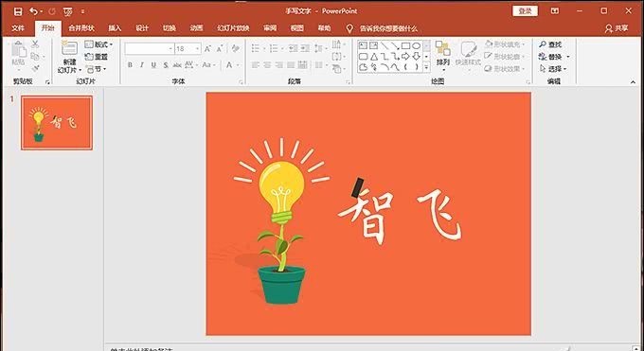This screenshot has width=644, height=351.
Task: Switch to the 视图 ribbon tab
Action: click(x=297, y=28)
